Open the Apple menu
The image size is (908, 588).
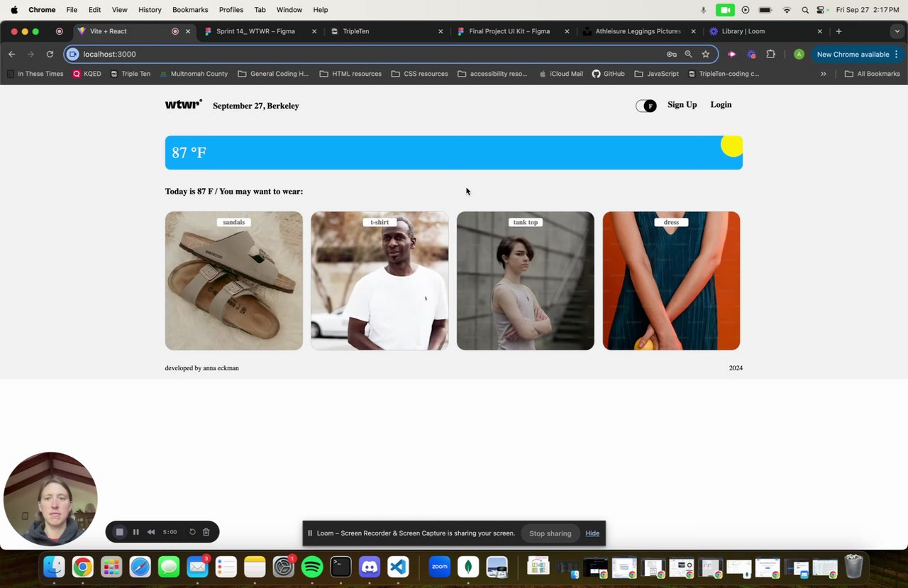(x=13, y=10)
